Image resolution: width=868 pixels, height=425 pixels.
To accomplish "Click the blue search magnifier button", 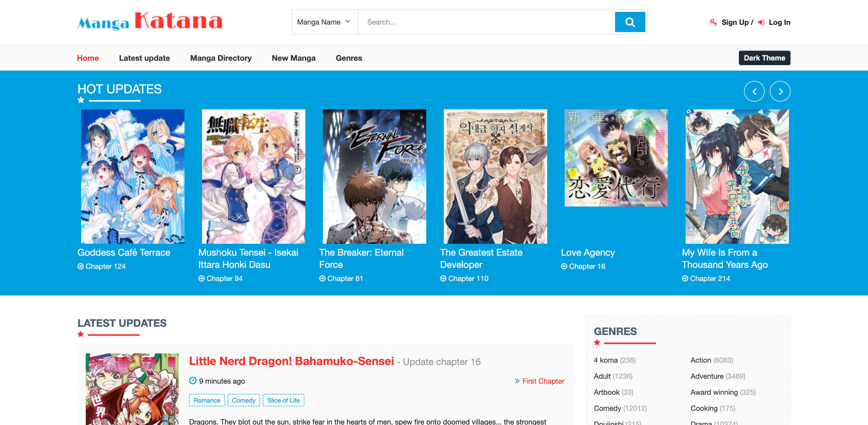I will pos(630,22).
